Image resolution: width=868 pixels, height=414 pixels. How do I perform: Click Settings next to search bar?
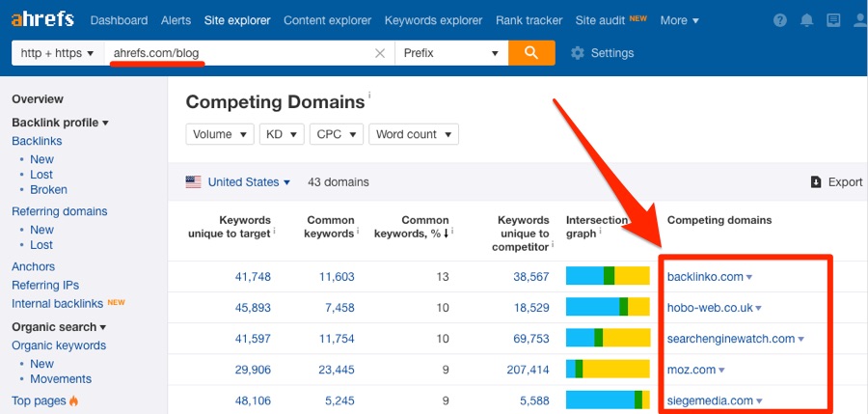tap(612, 53)
